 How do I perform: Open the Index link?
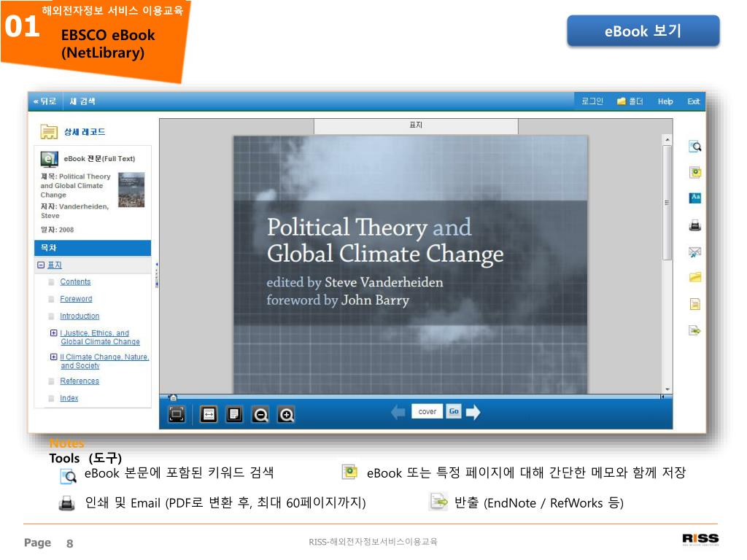click(x=69, y=398)
